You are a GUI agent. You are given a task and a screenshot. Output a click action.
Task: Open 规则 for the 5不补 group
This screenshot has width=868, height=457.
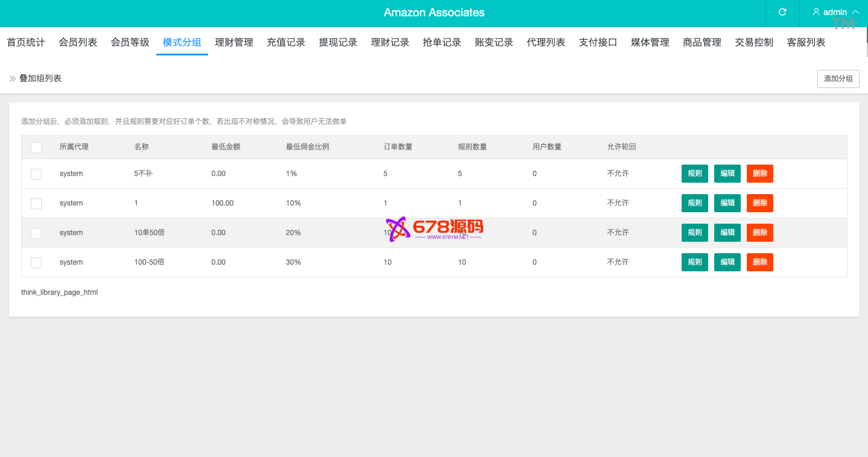695,174
